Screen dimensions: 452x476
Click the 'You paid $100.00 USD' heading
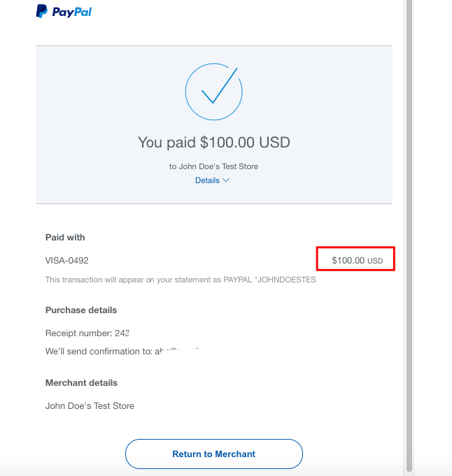[214, 143]
